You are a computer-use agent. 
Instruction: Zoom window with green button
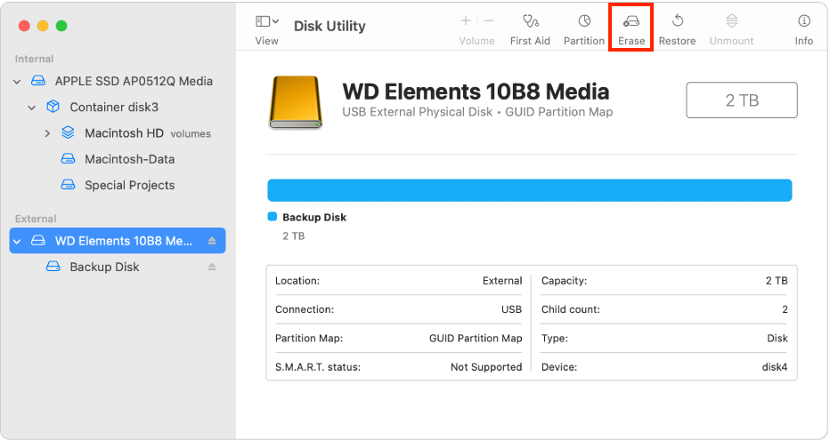pyautogui.click(x=61, y=25)
